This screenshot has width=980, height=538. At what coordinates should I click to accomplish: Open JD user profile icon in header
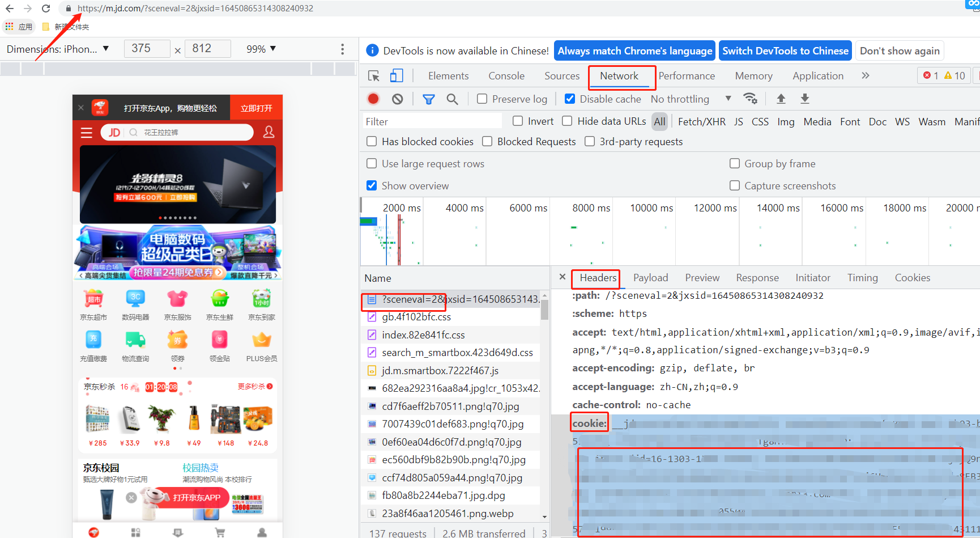(269, 132)
